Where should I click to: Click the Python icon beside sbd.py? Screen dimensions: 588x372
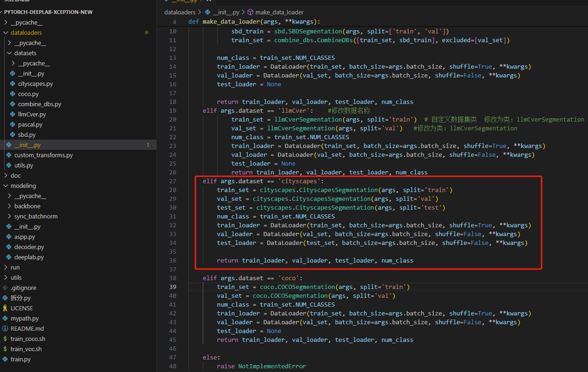13,135
